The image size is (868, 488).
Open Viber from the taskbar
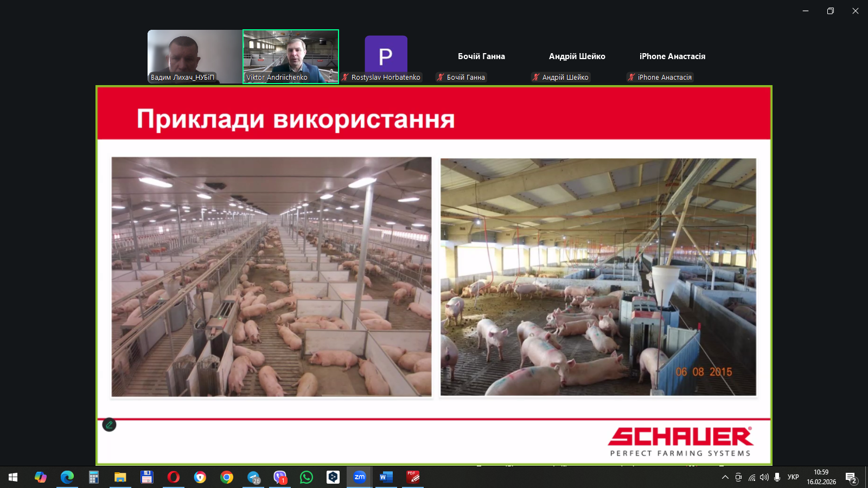(x=280, y=477)
